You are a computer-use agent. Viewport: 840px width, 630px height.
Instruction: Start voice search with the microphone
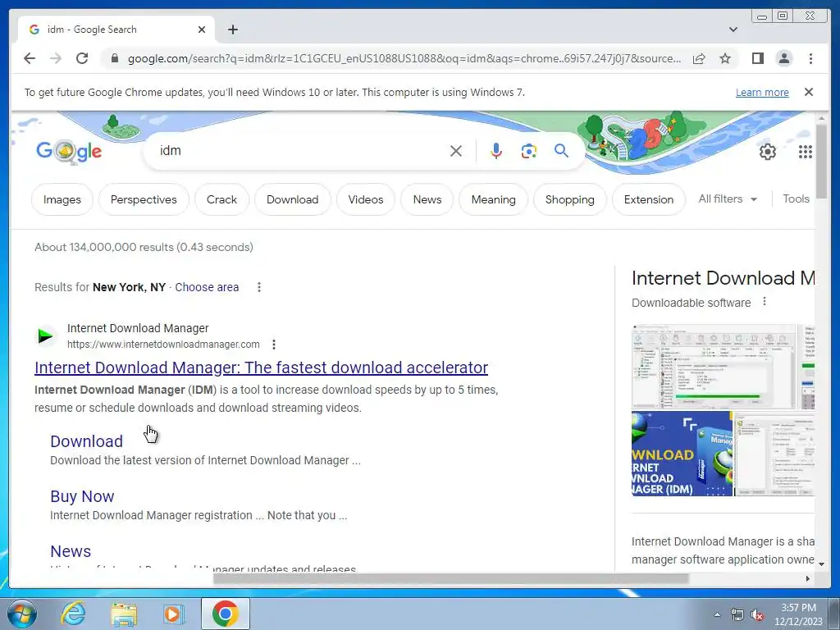point(496,151)
